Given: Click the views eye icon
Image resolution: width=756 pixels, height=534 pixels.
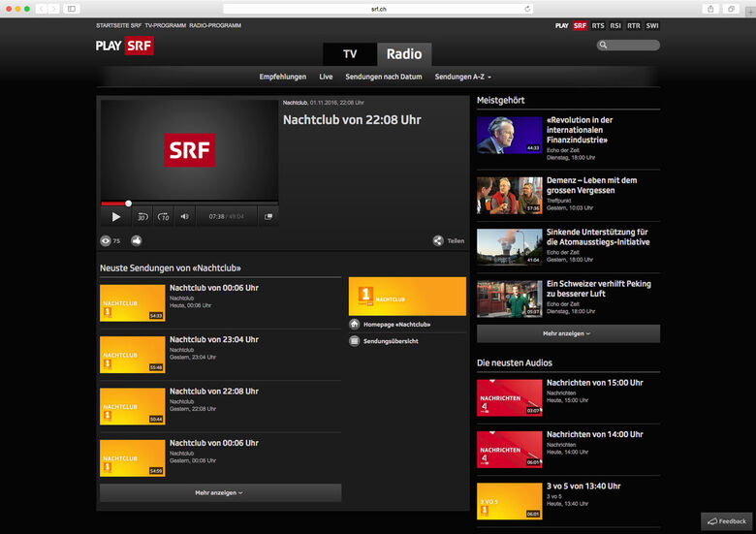Looking at the screenshot, I should pyautogui.click(x=106, y=240).
